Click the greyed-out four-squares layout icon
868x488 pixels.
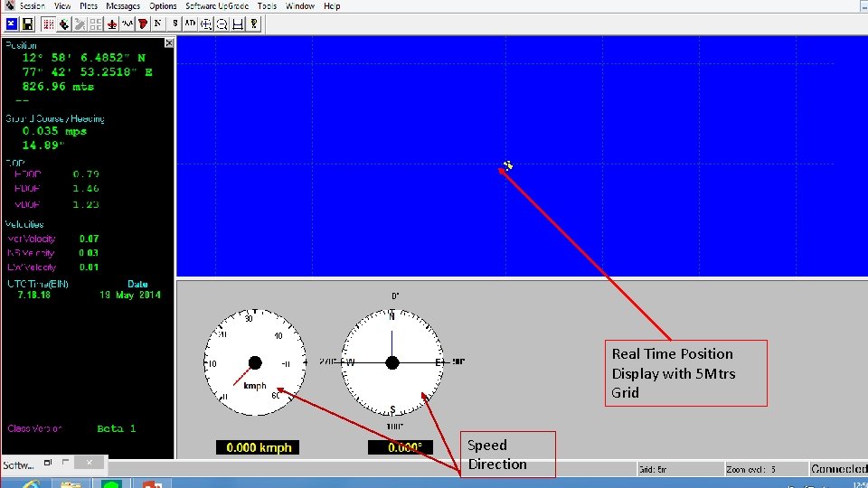click(x=96, y=23)
